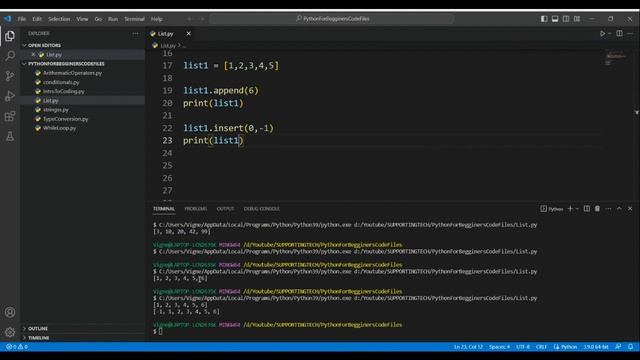Open the Extensions view
This screenshot has width=640, height=360.
[10, 116]
